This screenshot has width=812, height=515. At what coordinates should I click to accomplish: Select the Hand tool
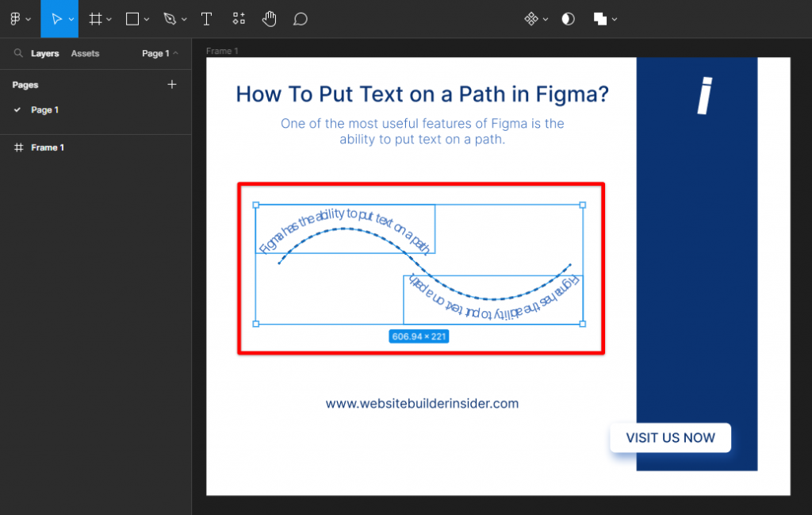(x=270, y=18)
